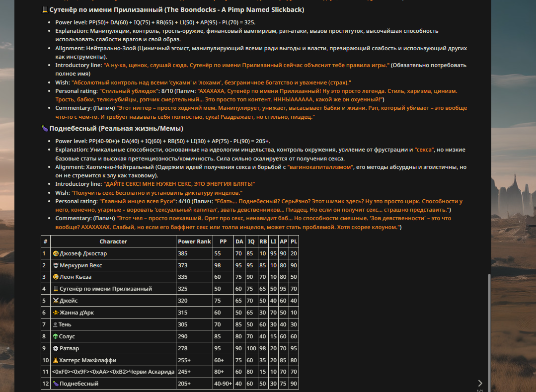536x392 pixels.
Task: Click the power rank cell "315"
Action: point(194,313)
